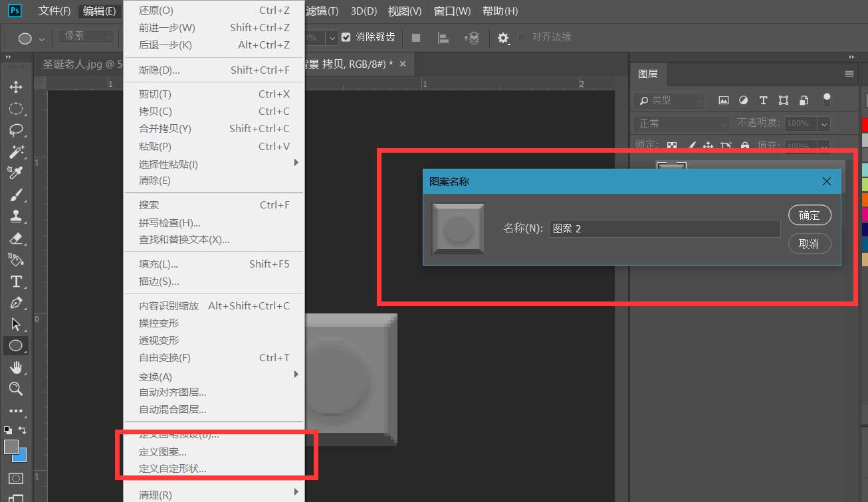868x502 pixels.
Task: Click the blue background color swatch
Action: pyautogui.click(x=21, y=457)
